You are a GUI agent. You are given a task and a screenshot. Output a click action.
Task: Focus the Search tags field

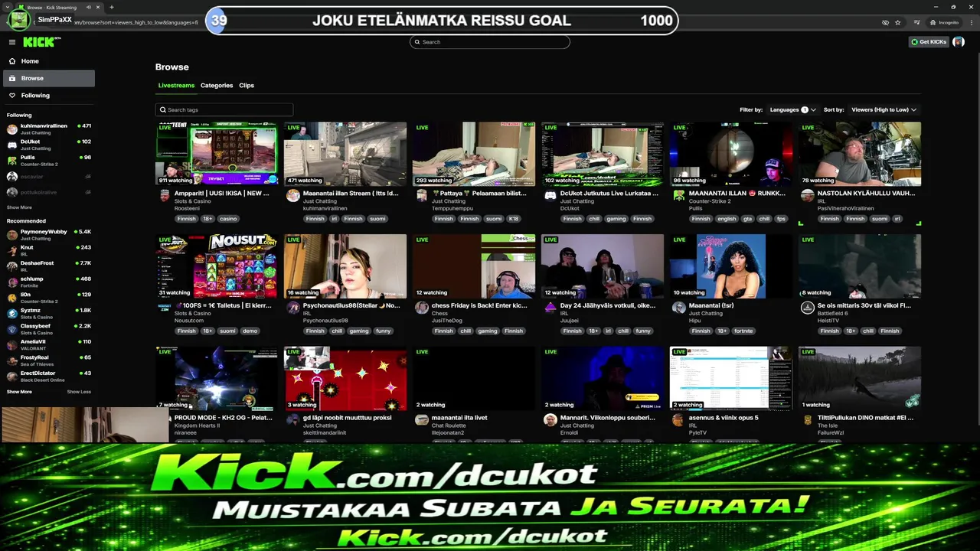[x=224, y=109]
